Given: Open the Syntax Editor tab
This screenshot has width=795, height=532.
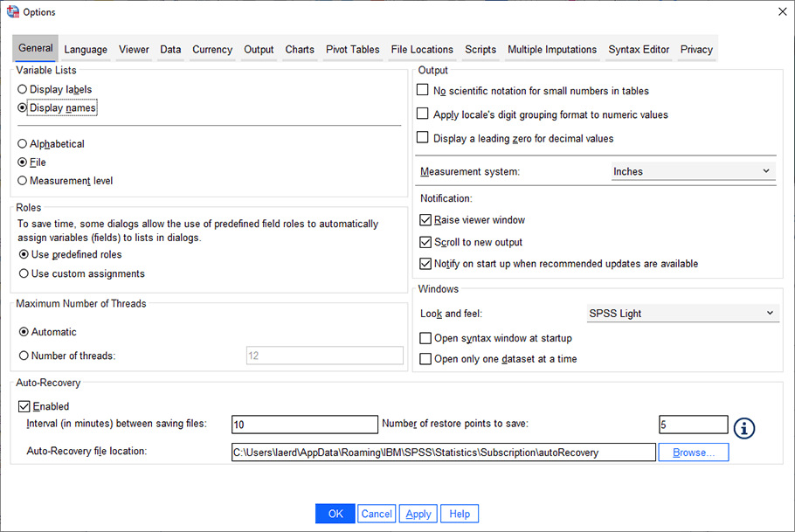Looking at the screenshot, I should pyautogui.click(x=638, y=50).
